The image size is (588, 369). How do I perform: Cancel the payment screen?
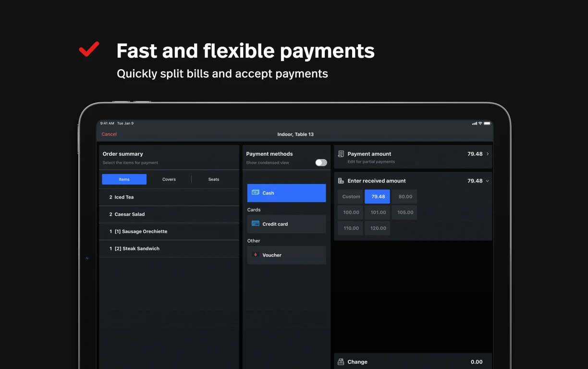[109, 134]
